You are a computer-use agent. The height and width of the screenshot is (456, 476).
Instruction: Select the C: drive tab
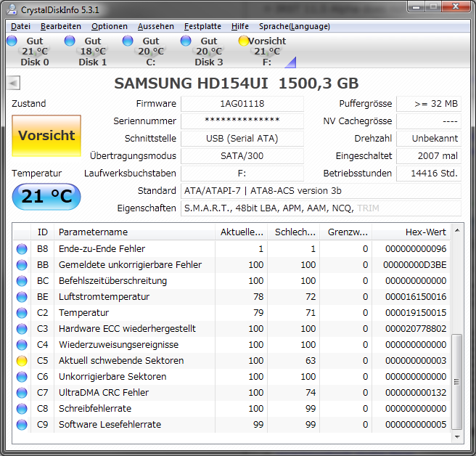coord(151,52)
